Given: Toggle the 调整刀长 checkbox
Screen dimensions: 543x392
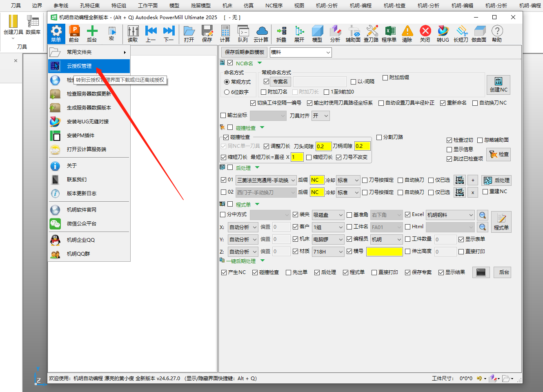Looking at the screenshot, I should tap(267, 146).
